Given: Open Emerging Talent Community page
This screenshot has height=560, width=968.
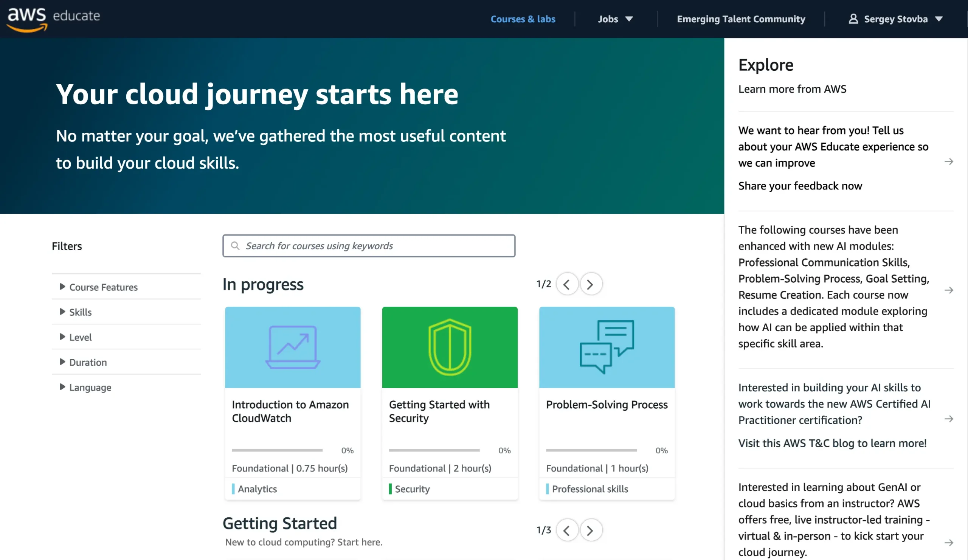Looking at the screenshot, I should click(741, 19).
